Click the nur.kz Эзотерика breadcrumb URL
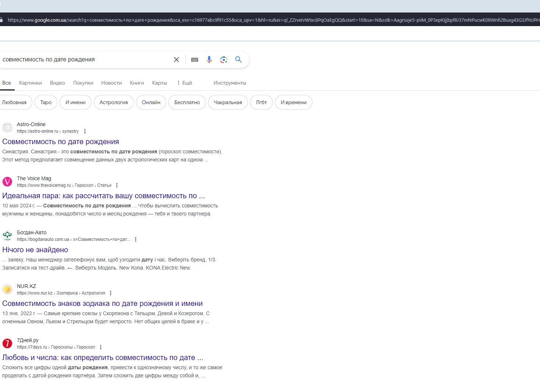 point(61,293)
